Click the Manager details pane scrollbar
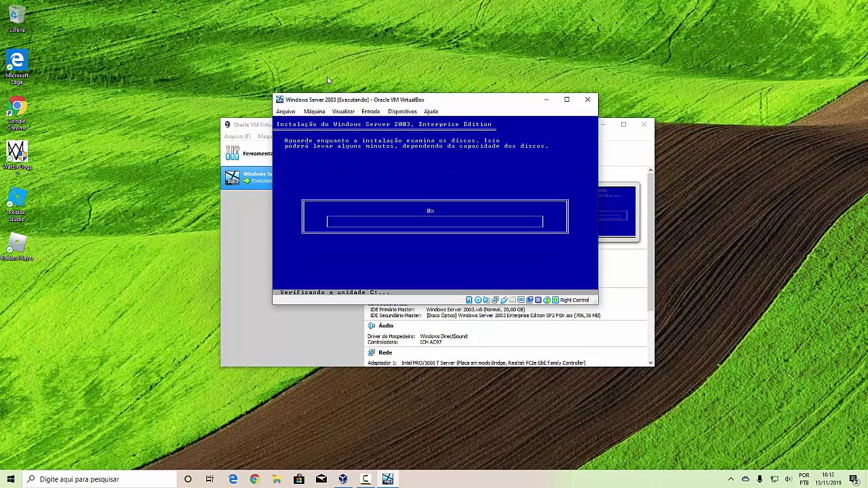868x488 pixels. click(x=650, y=241)
